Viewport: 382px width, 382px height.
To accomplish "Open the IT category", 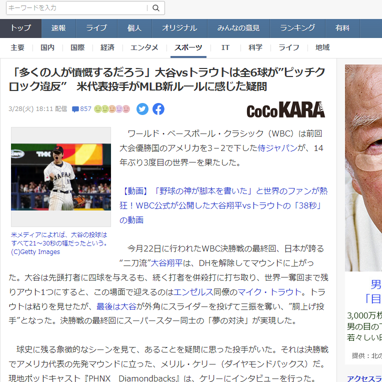I will (x=225, y=48).
